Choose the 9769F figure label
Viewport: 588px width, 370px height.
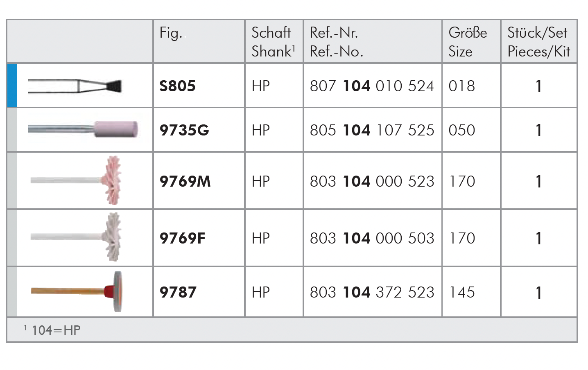[182, 238]
